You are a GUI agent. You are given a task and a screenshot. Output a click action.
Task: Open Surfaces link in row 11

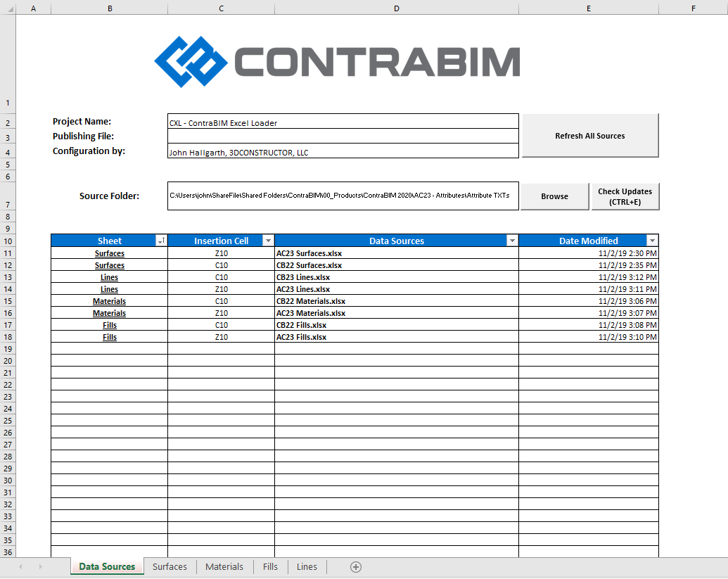110,253
